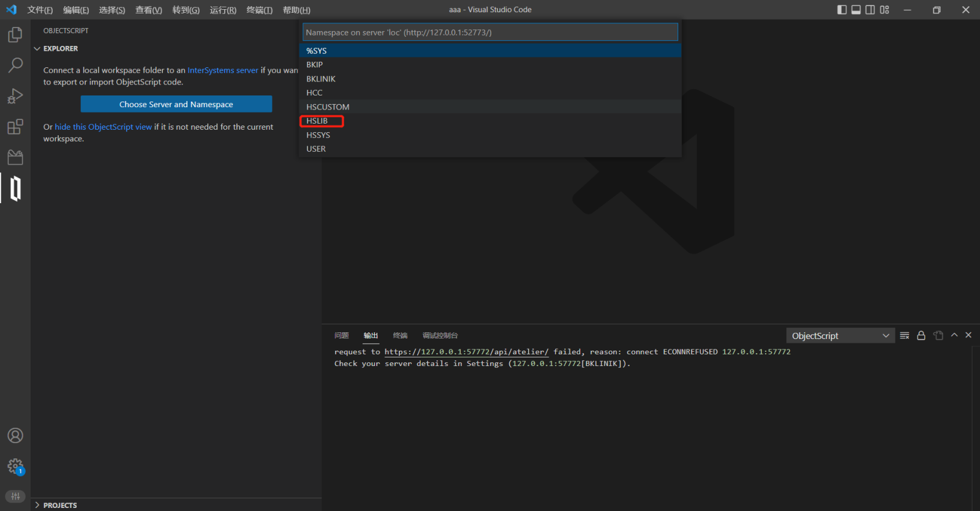
Task: Select the HSLIB namespace
Action: click(x=317, y=121)
